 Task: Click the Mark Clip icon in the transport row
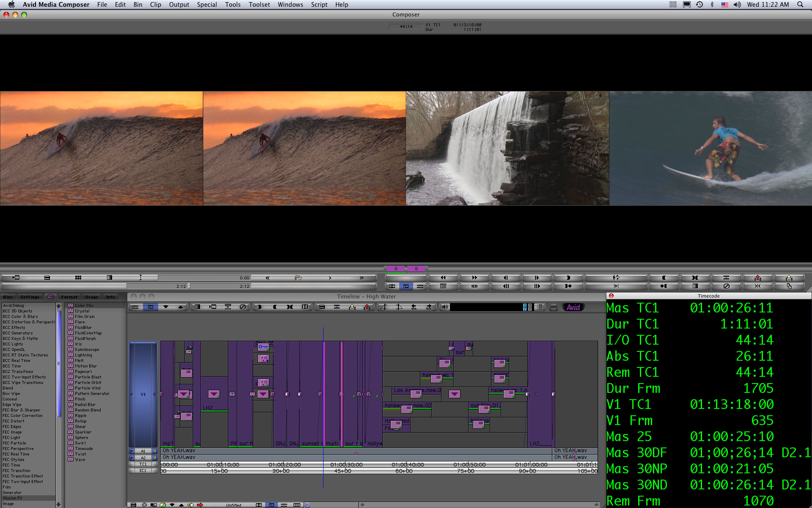(x=695, y=278)
